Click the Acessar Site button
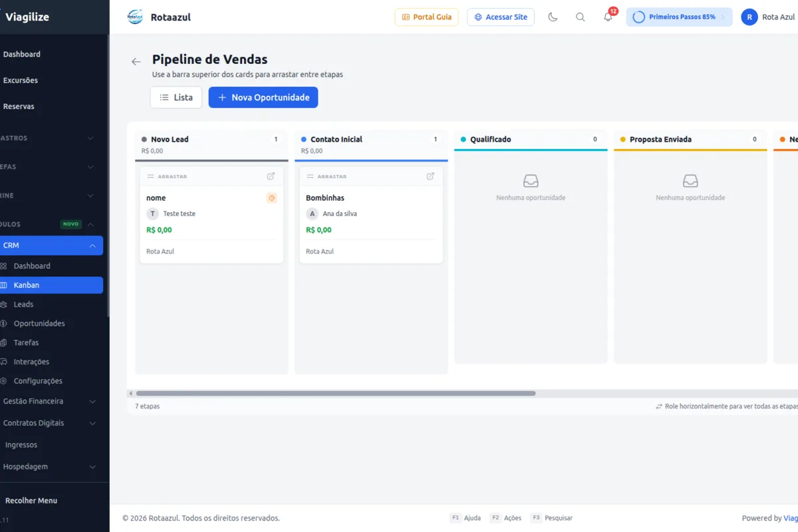 pyautogui.click(x=501, y=17)
